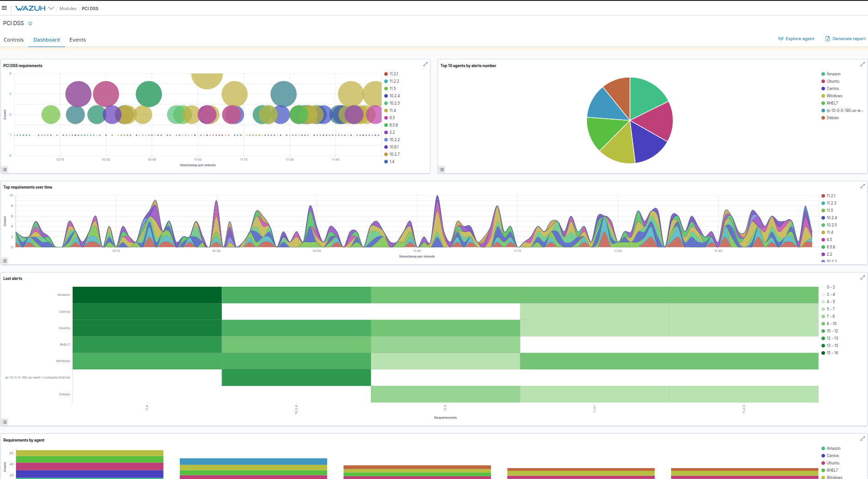Open the sidebar navigation hamburger menu
This screenshot has width=868, height=479.
pyautogui.click(x=5, y=7)
